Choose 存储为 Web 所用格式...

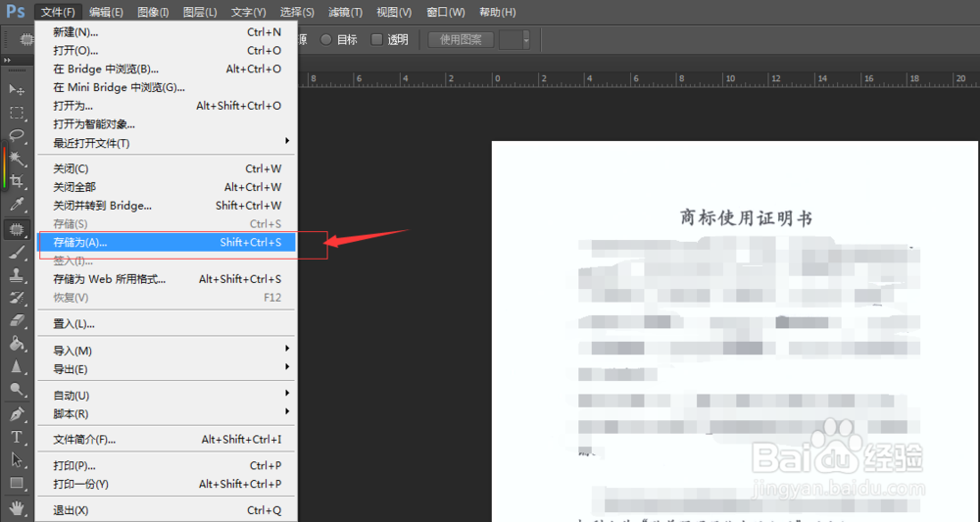click(x=167, y=279)
